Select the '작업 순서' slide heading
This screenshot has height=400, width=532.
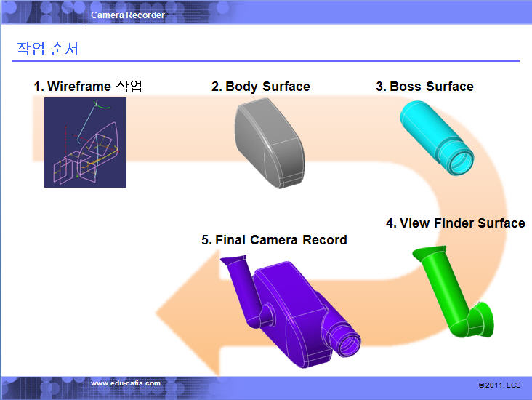point(47,49)
